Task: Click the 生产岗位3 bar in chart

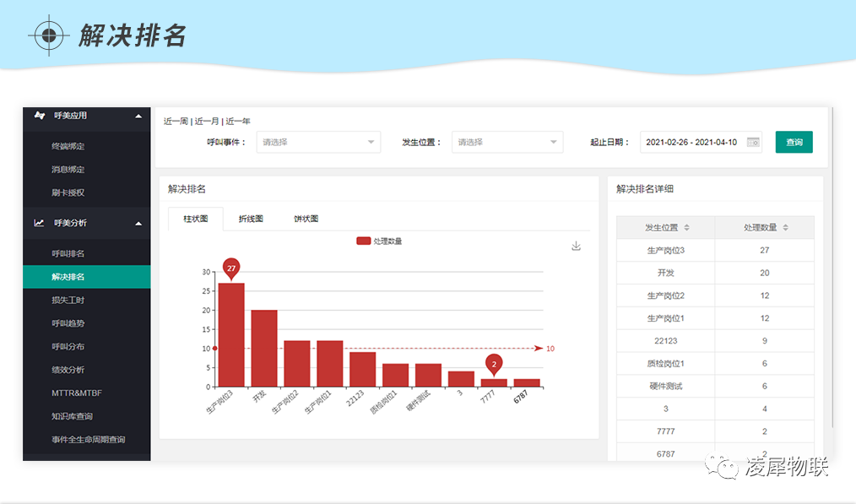Action: point(231,334)
